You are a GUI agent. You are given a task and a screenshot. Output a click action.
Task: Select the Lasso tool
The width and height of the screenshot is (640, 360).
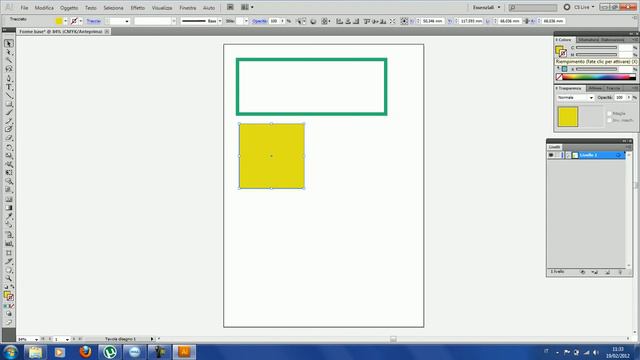[9, 69]
